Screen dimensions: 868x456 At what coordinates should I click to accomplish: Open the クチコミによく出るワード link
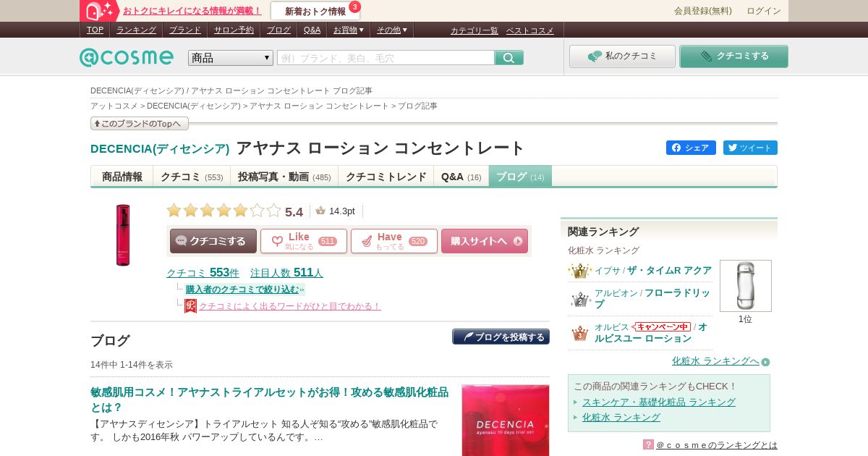[290, 306]
